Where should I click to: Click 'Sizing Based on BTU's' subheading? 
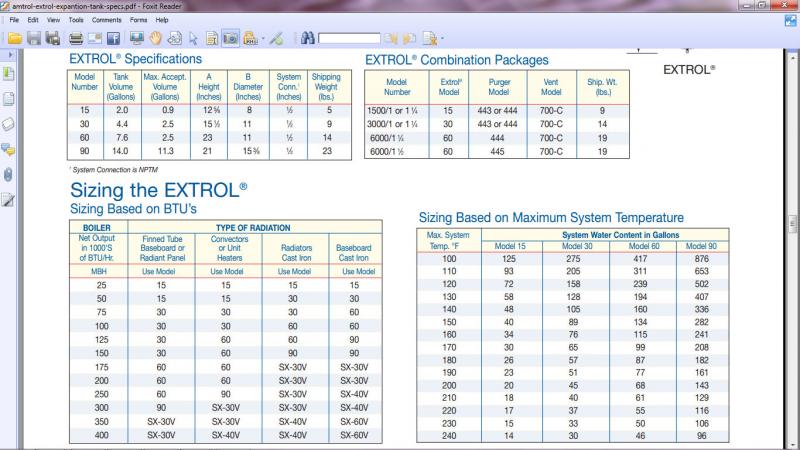click(133, 209)
